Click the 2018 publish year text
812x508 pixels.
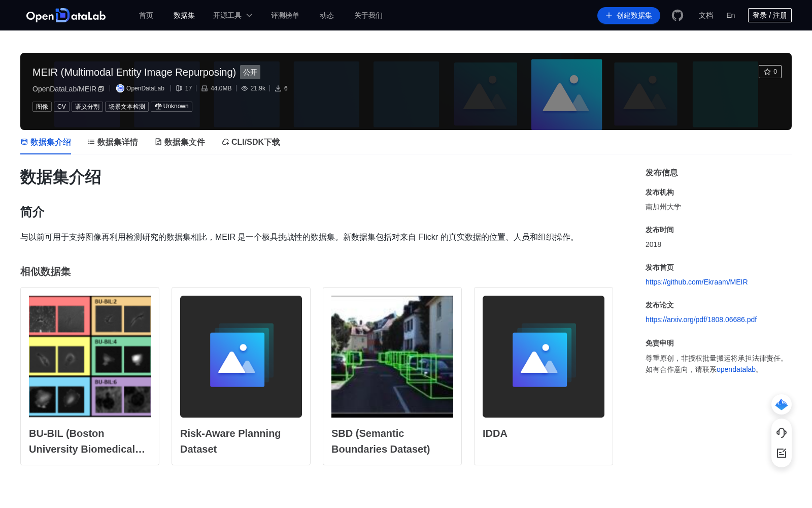pos(653,244)
